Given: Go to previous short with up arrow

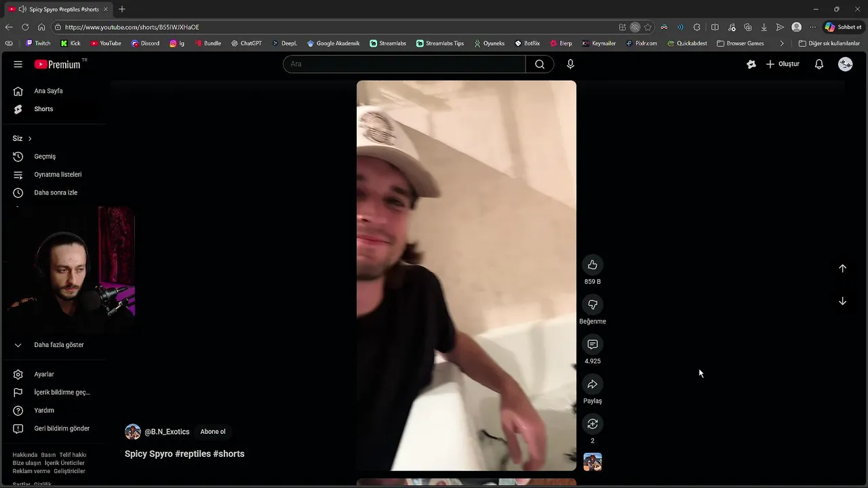Looking at the screenshot, I should (842, 268).
